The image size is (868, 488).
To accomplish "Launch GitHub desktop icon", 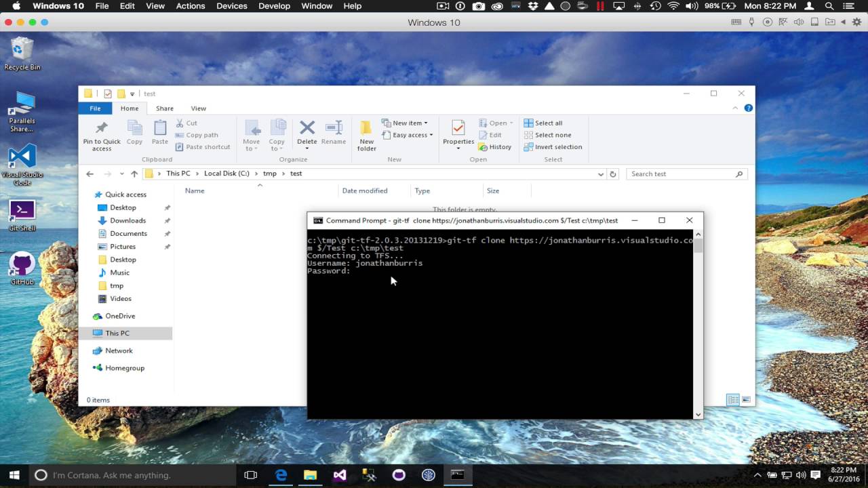I will (22, 268).
